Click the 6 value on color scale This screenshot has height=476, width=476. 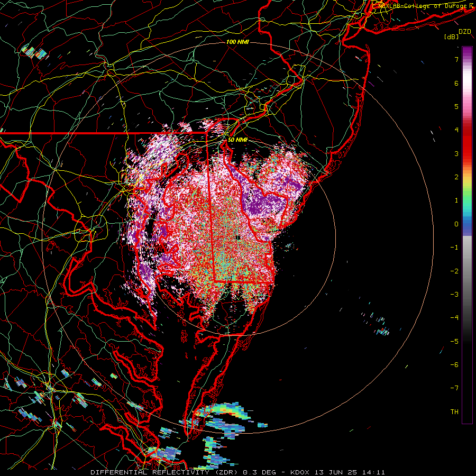point(456,83)
